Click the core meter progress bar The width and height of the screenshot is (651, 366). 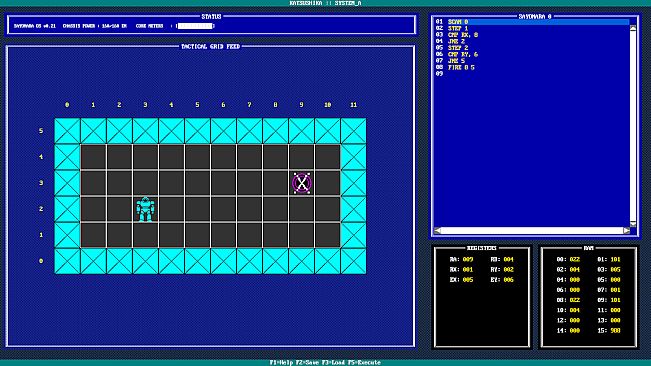195,26
